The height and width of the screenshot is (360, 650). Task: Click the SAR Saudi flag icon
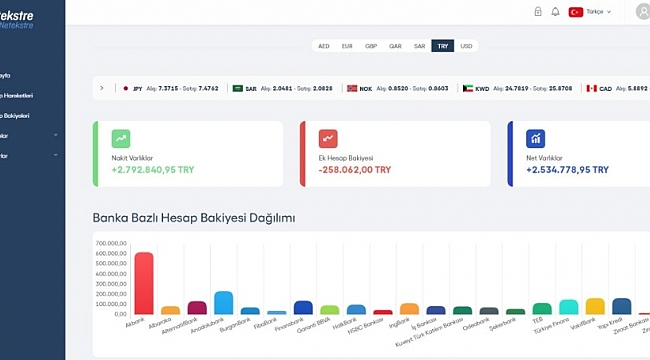(238, 88)
